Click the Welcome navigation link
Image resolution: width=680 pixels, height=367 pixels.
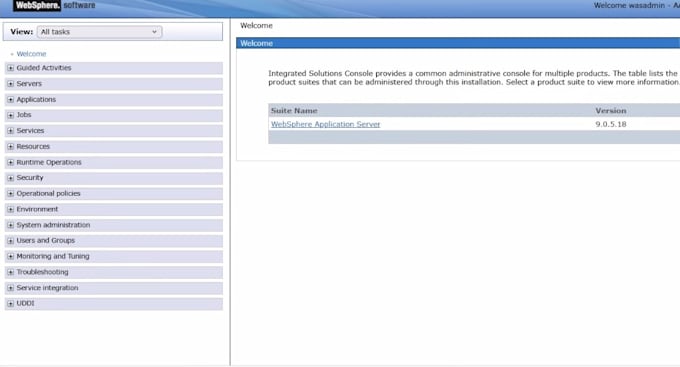click(x=31, y=54)
